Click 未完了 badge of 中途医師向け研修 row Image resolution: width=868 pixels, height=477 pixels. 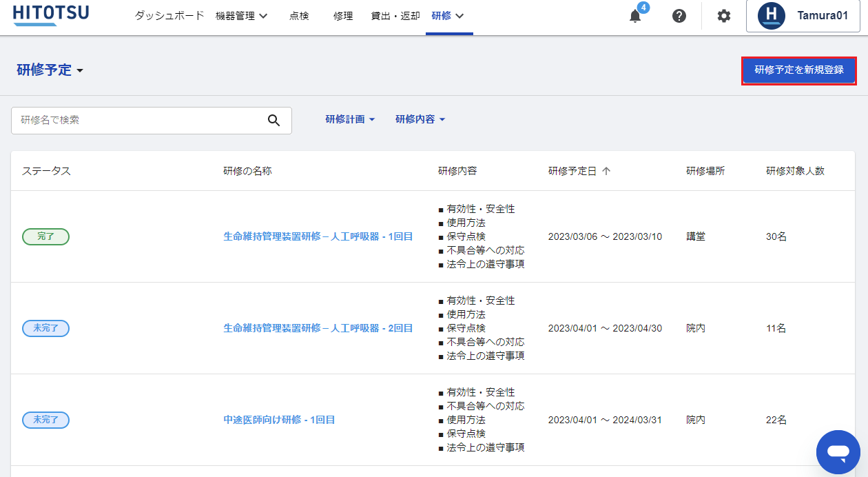point(45,420)
